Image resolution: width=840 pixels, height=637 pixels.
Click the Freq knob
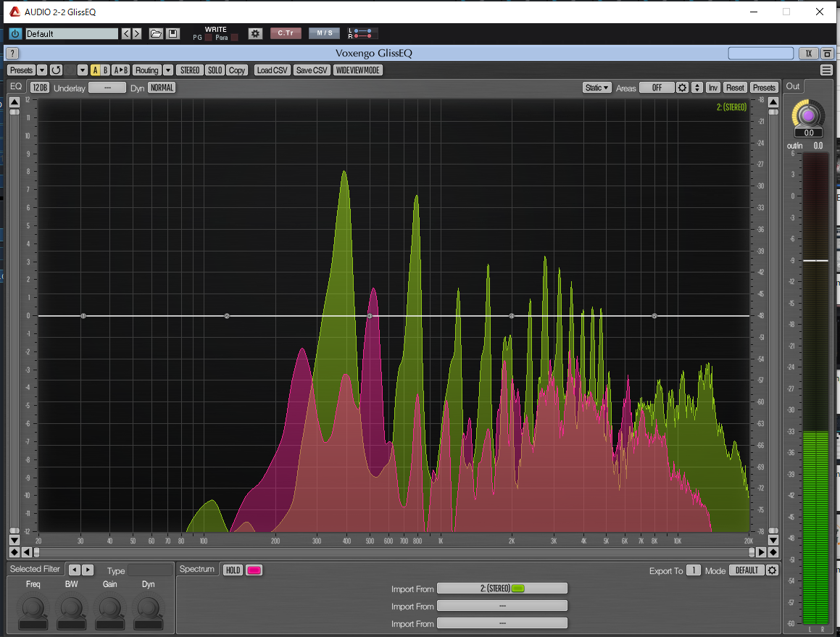point(33,608)
